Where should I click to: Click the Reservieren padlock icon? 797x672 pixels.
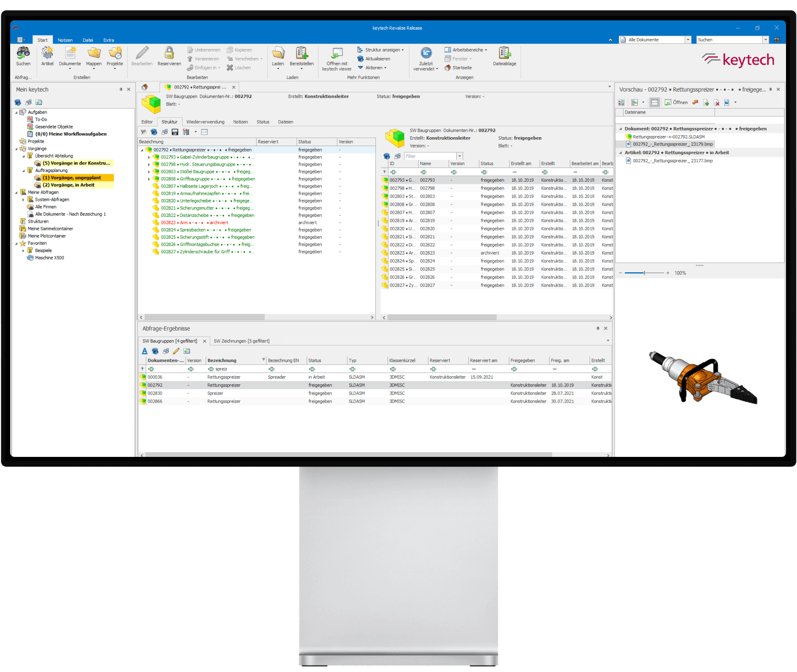point(169,54)
